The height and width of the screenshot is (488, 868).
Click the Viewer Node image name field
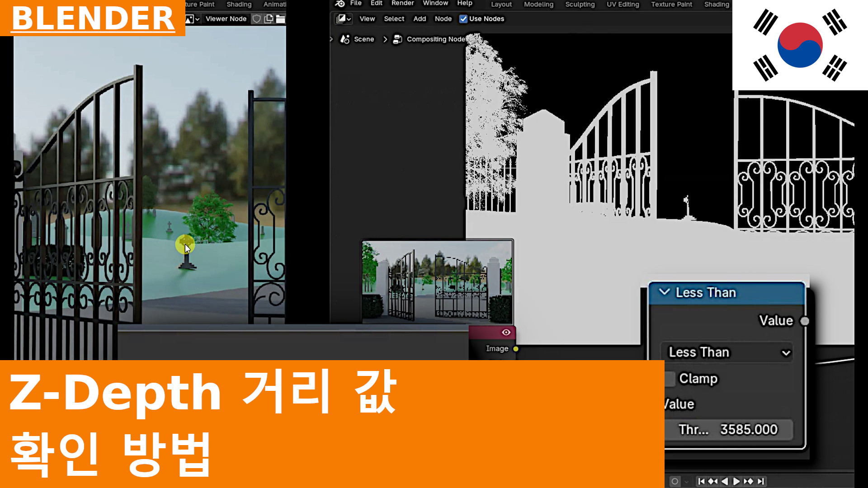click(x=226, y=19)
